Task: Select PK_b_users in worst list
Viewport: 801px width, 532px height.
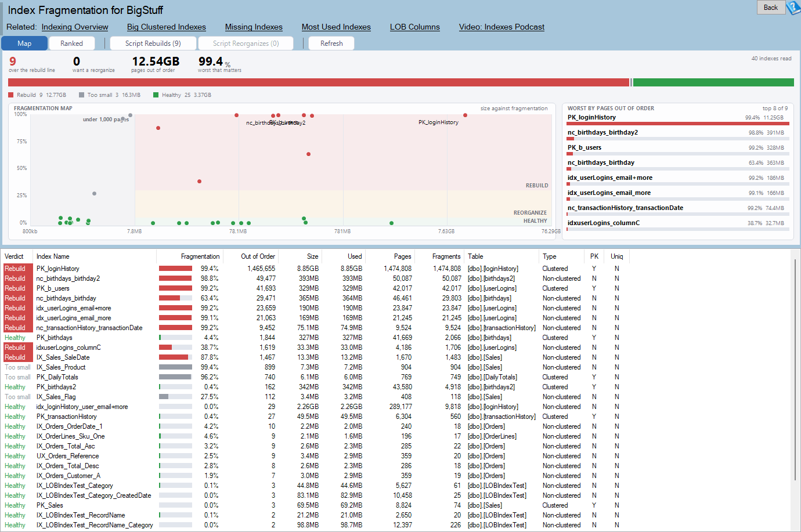Action: (x=678, y=150)
